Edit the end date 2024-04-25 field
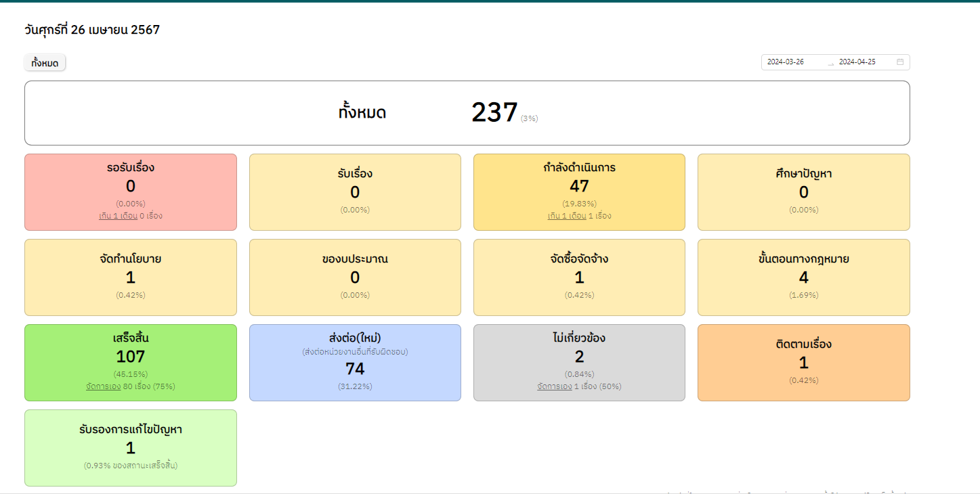Viewport: 980px width, 494px height. 864,62
